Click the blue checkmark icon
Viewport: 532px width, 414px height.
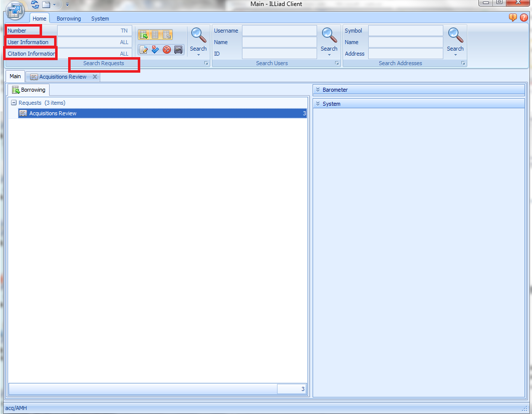(x=155, y=50)
